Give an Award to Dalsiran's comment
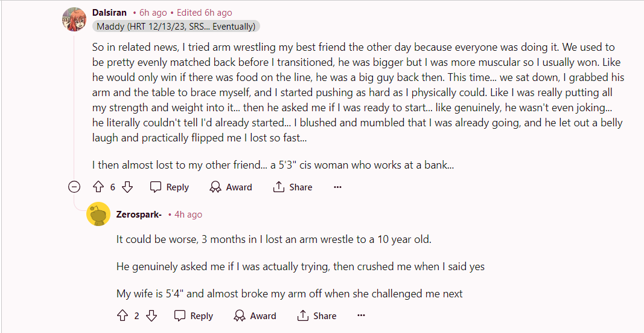Viewport: 644px width, 333px height. (231, 187)
